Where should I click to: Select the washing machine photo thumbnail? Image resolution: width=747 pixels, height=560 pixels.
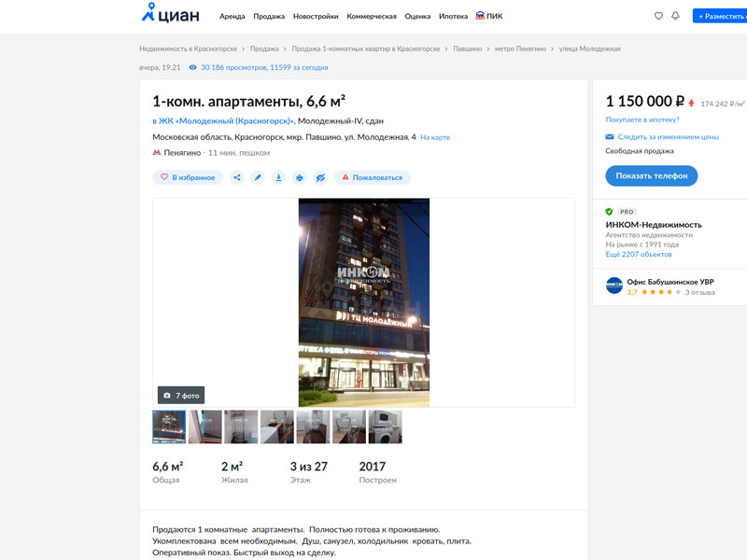[385, 427]
